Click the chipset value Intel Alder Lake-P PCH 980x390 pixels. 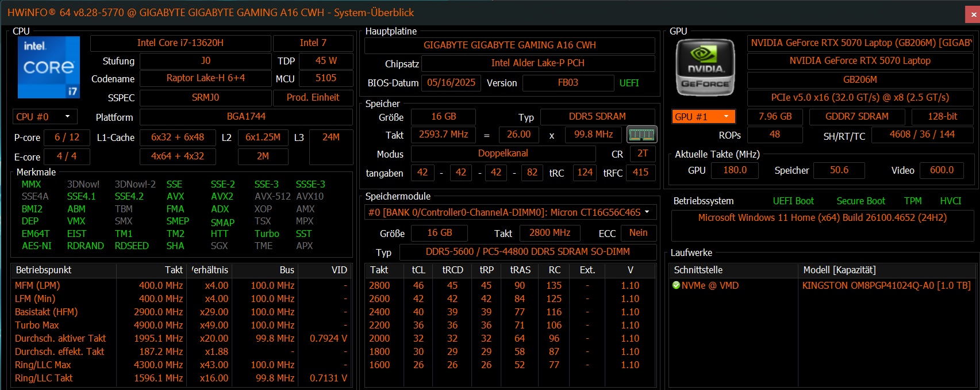tap(538, 63)
